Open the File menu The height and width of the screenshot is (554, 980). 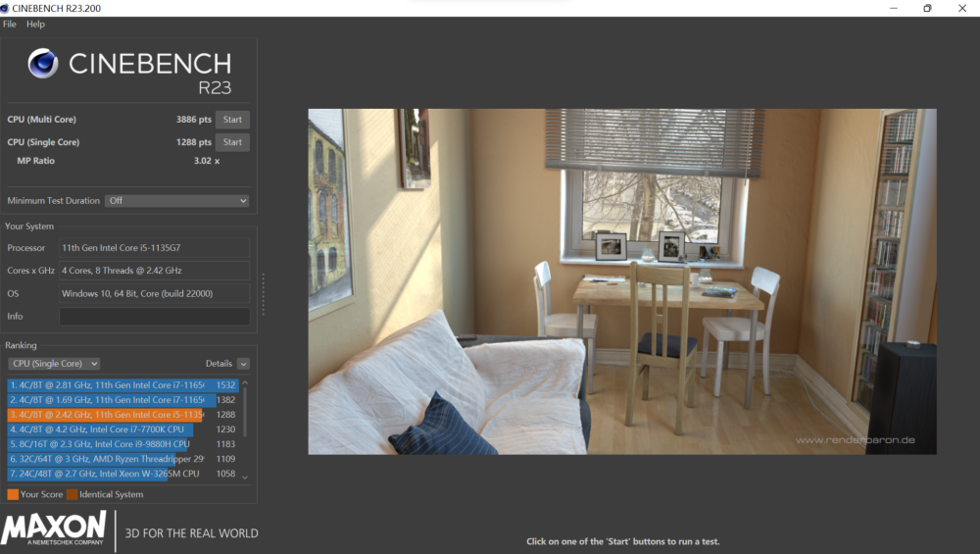[10, 24]
